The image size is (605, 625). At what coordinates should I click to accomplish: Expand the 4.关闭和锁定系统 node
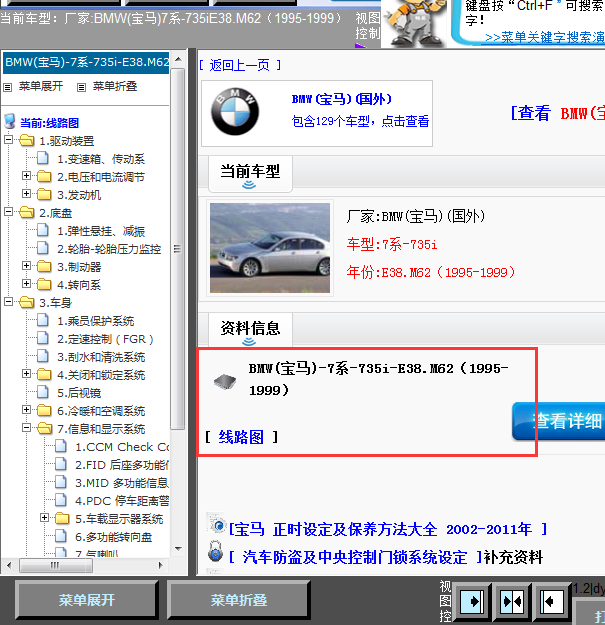(x=26, y=373)
